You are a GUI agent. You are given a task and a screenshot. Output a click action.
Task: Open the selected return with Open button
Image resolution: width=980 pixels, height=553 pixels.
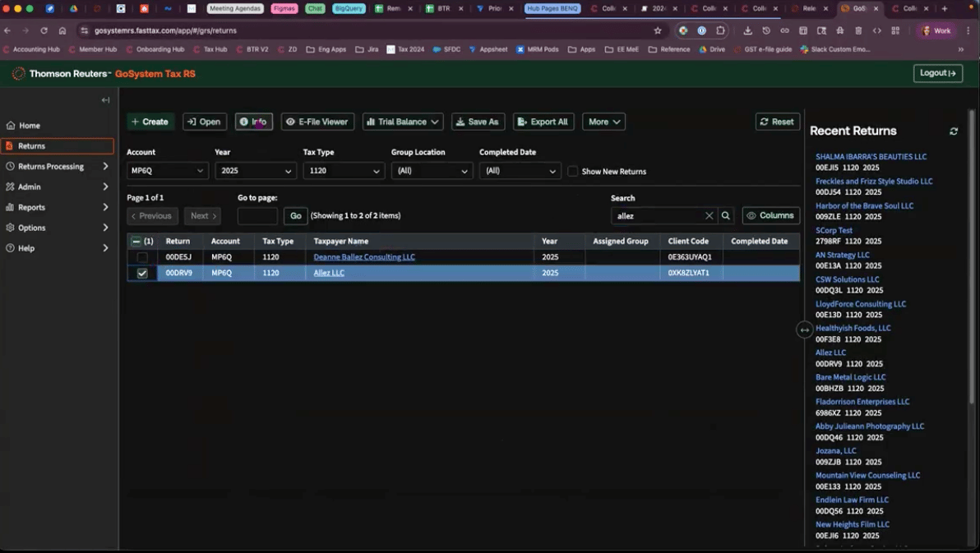tap(205, 122)
